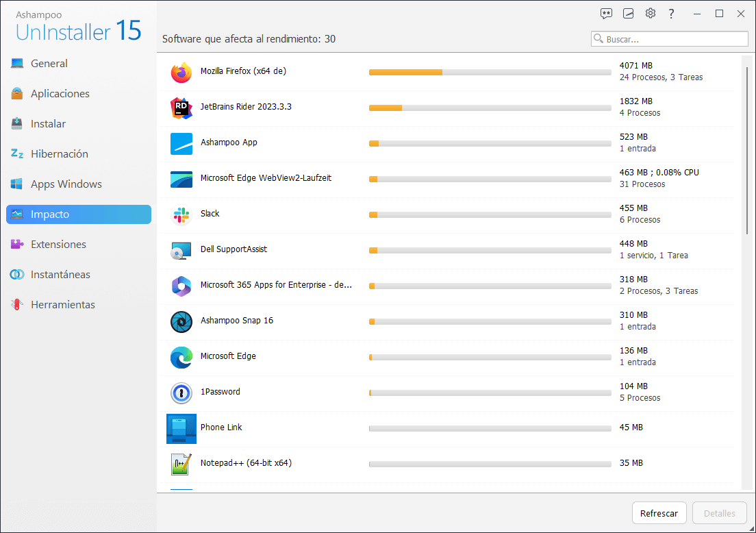Select the 'Notepad++ (64-bit x64)' name
The height and width of the screenshot is (533, 756).
click(246, 463)
